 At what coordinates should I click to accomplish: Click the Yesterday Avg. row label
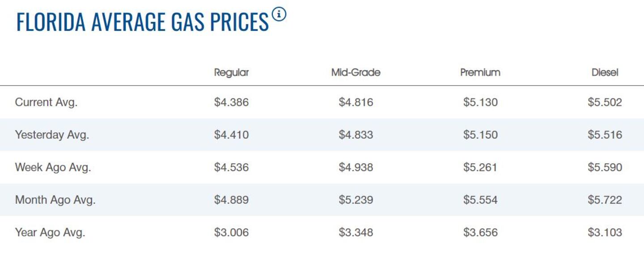coord(52,135)
